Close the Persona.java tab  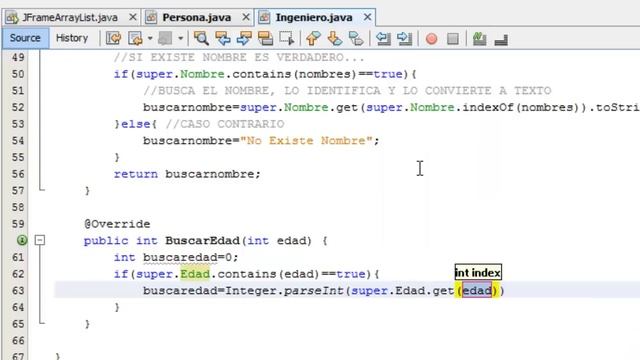[x=246, y=17]
